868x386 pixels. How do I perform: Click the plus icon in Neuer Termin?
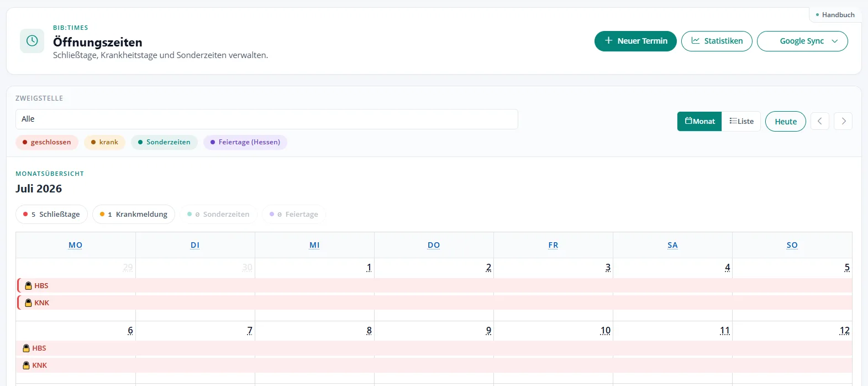608,41
